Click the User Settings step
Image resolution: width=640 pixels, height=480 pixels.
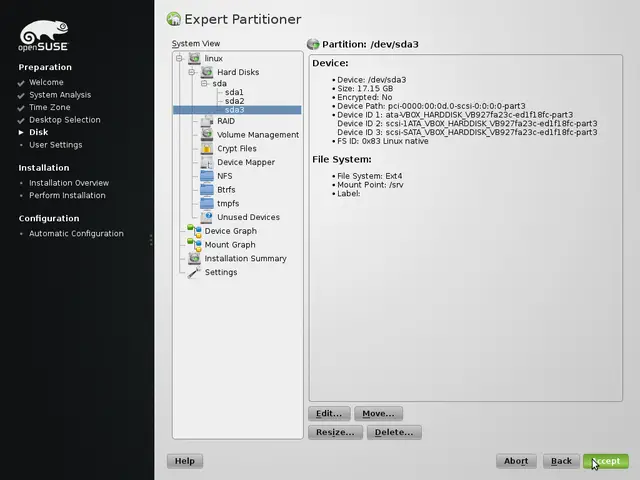pyautogui.click(x=56, y=145)
